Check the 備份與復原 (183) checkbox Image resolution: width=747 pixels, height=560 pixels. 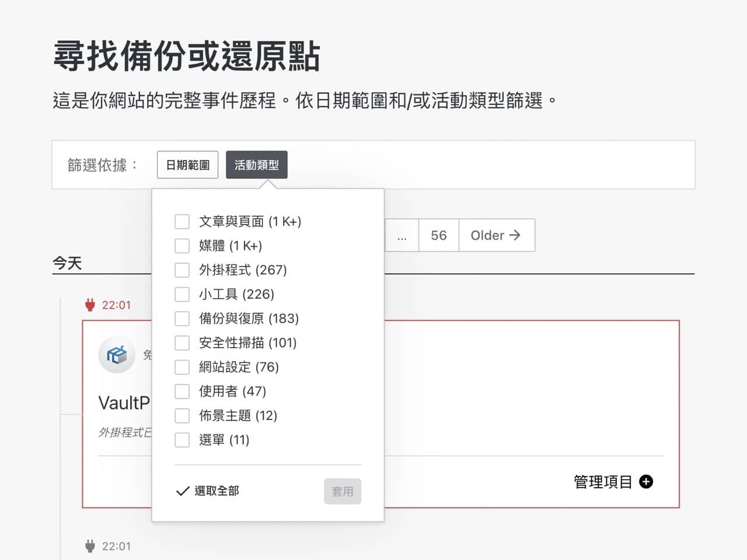[x=182, y=318]
